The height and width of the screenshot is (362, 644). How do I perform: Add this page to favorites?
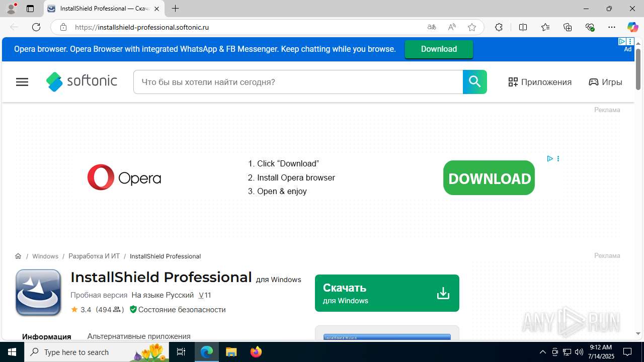coord(472,27)
